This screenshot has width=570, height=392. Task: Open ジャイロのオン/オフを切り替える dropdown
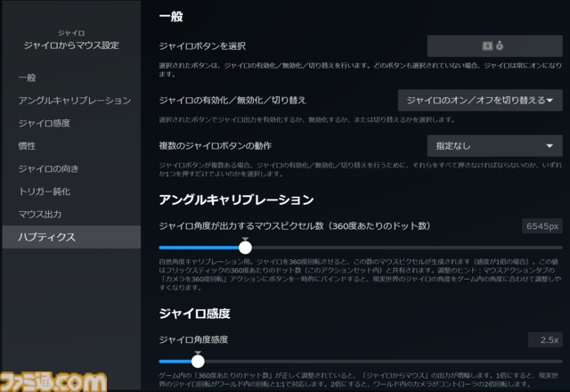point(480,100)
